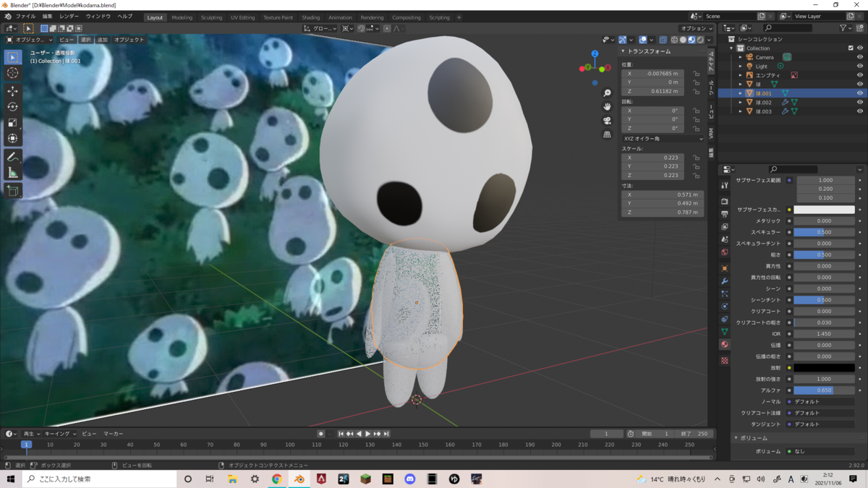Open the Output properties tab
Viewport: 868px width, 488px height.
coord(725,214)
